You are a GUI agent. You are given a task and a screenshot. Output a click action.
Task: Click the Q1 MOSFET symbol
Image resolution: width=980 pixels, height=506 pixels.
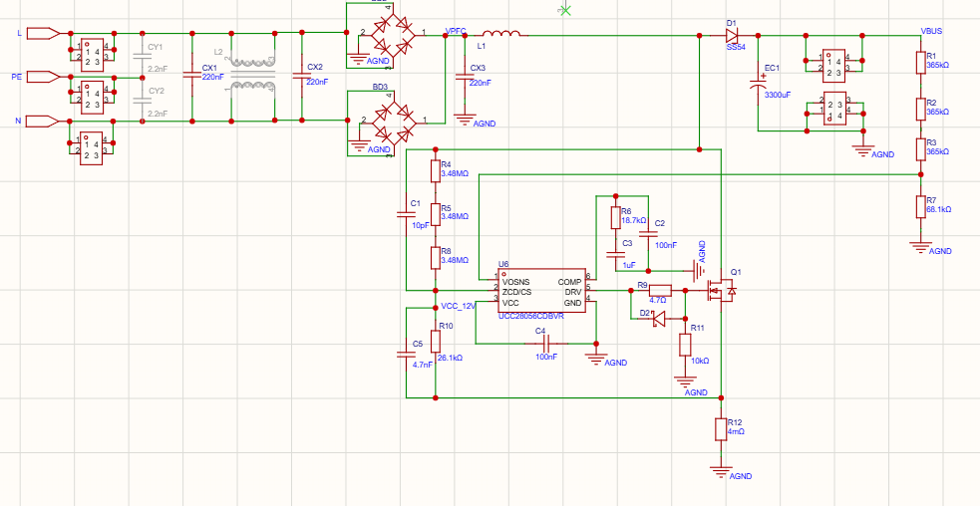coord(720,291)
